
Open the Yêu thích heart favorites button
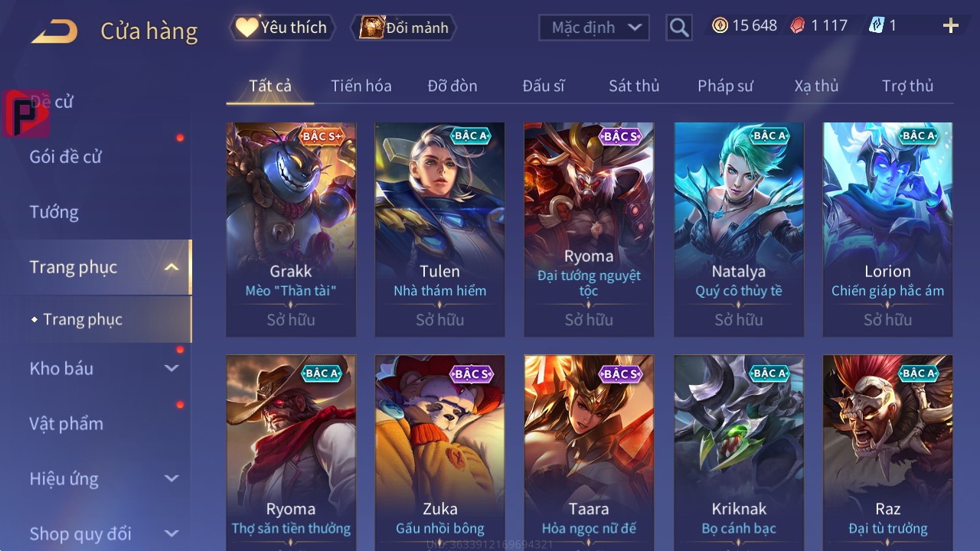tap(283, 28)
